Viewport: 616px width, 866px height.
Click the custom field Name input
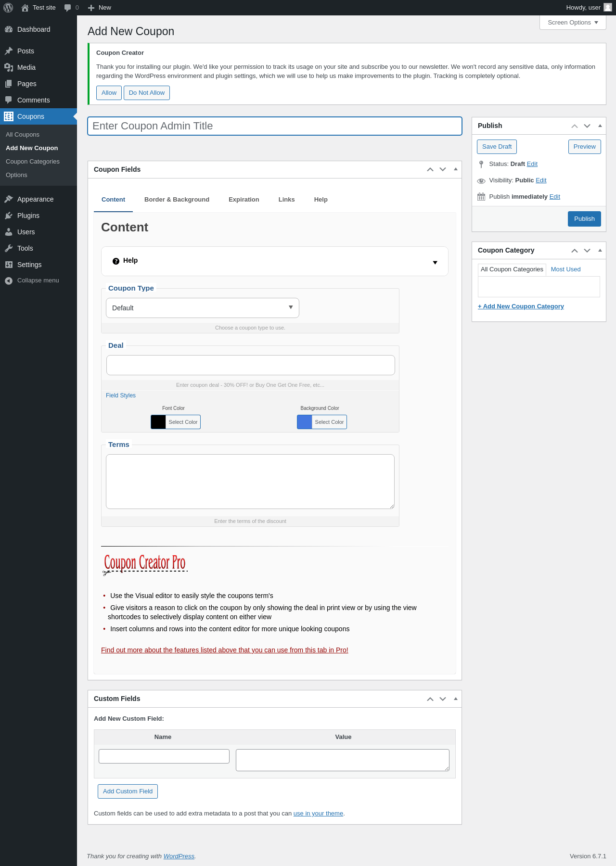[x=164, y=756]
